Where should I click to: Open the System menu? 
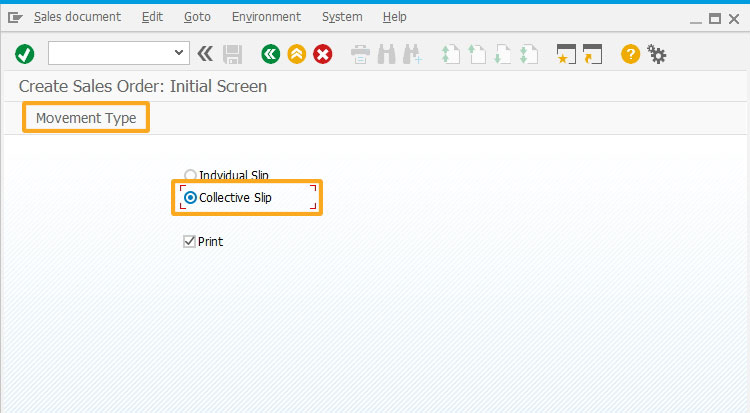[x=342, y=17]
